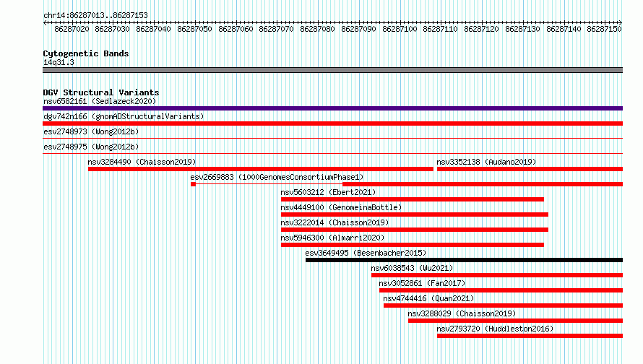Click the red bar under nsv3352138
The width and height of the screenshot is (643, 364).
pyautogui.click(x=530, y=169)
